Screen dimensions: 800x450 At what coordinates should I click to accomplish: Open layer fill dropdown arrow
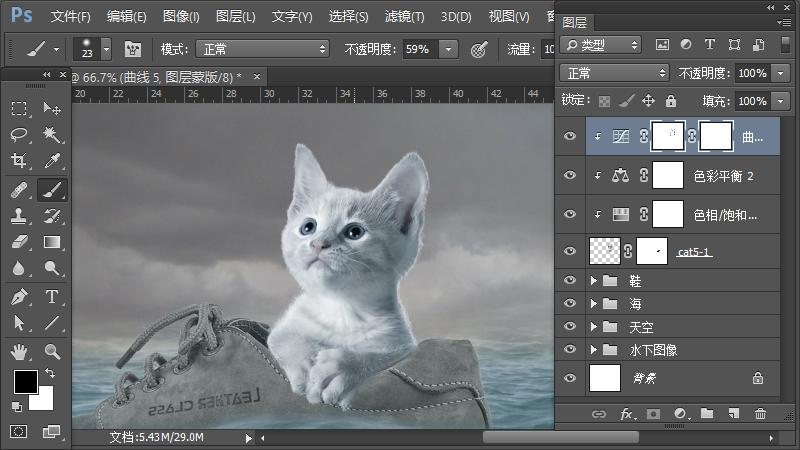tap(781, 101)
